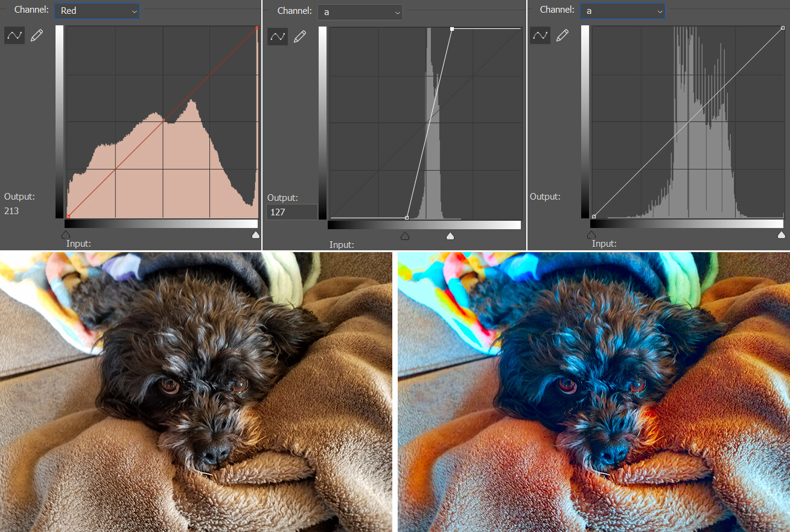Click the black point slider under the steep a curve
This screenshot has width=790, height=532.
point(405,236)
